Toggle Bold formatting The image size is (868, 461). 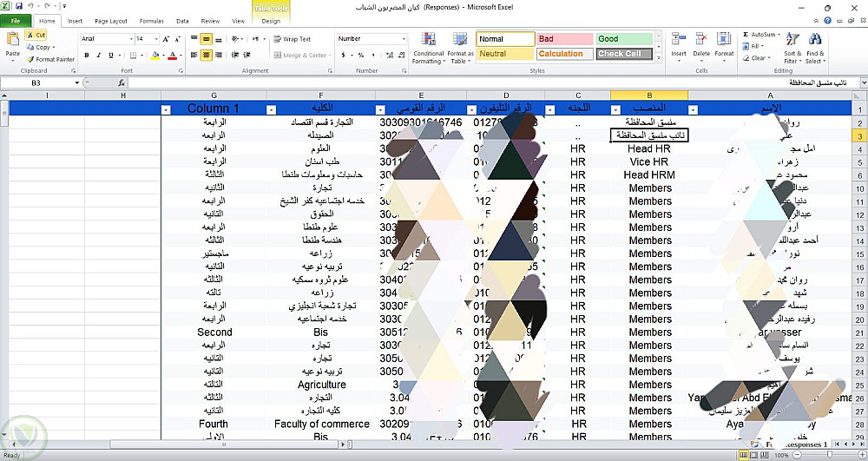tap(87, 56)
